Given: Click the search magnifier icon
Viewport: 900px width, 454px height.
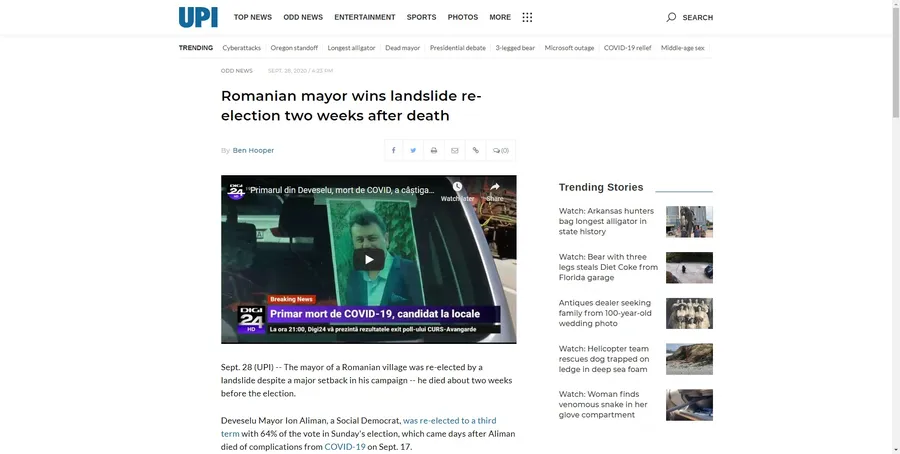Looking at the screenshot, I should click(x=671, y=17).
